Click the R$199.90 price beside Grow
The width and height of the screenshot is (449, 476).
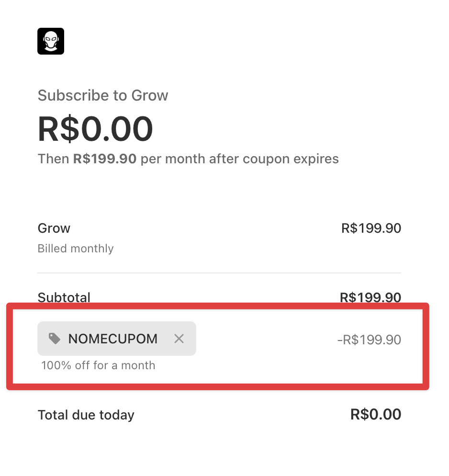(x=371, y=228)
